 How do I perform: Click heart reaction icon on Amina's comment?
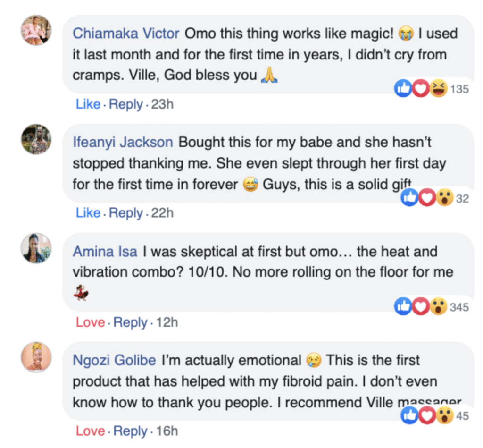tap(421, 307)
